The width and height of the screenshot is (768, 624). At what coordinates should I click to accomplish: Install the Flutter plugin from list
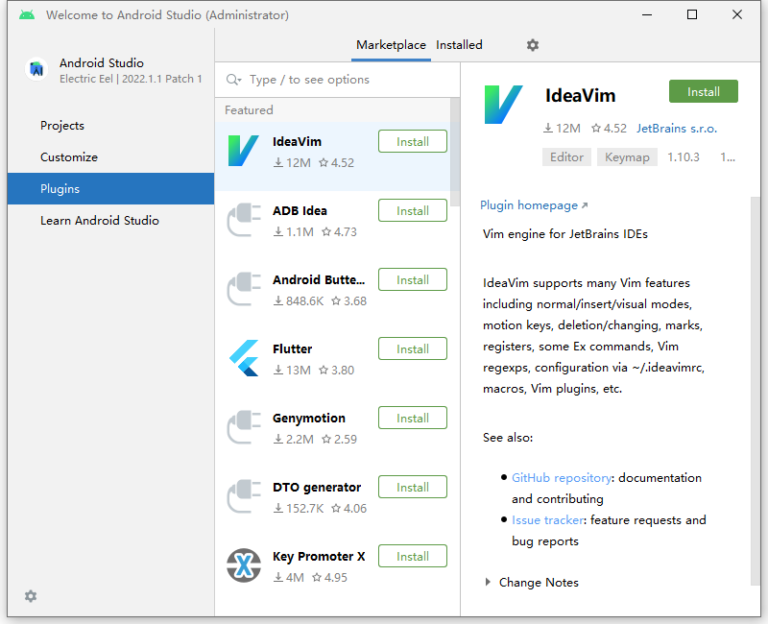tap(412, 349)
